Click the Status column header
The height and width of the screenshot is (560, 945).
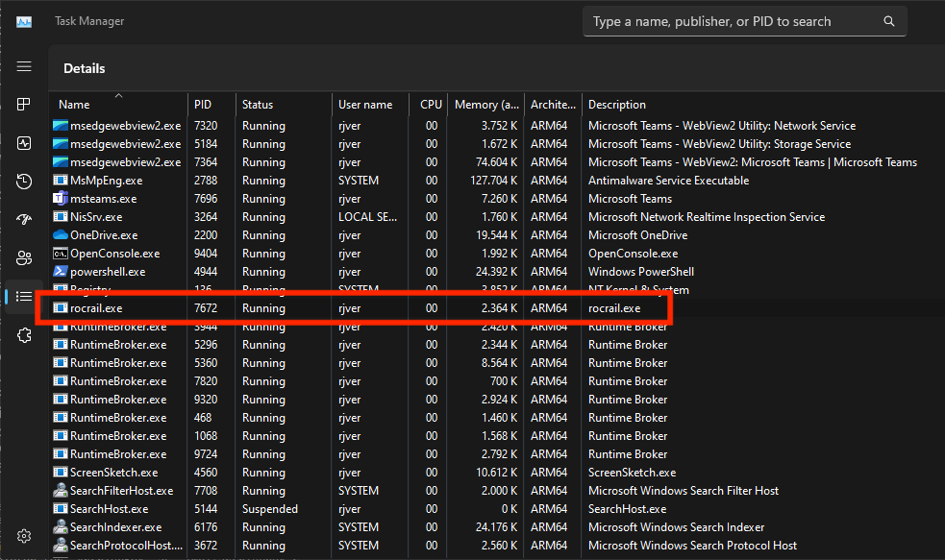(258, 105)
